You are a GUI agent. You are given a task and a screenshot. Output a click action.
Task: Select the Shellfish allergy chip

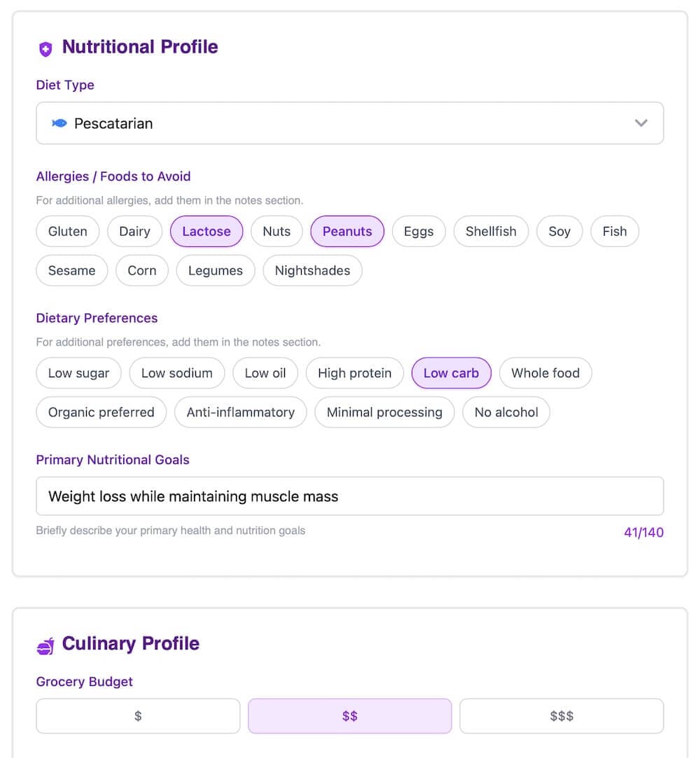491,231
